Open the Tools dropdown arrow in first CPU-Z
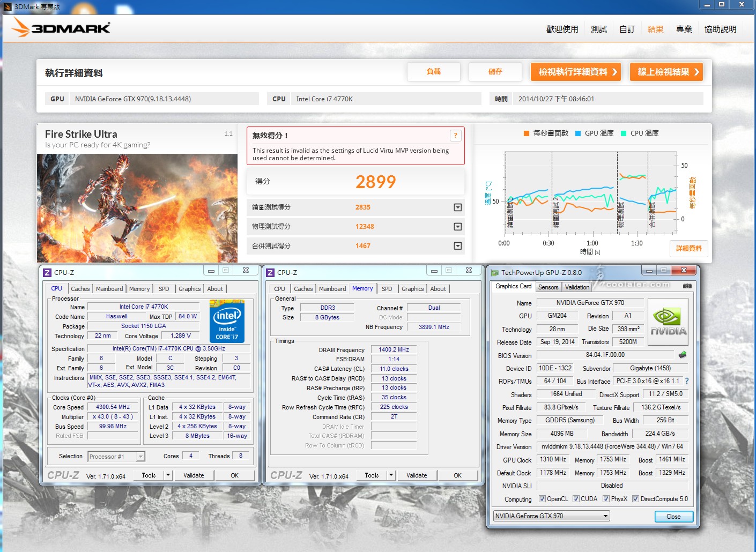756x552 pixels. (x=168, y=475)
